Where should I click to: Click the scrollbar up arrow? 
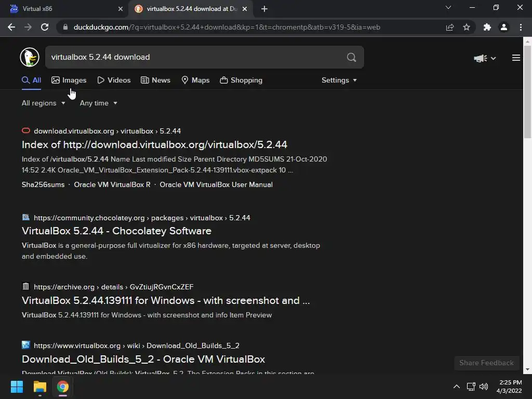click(527, 42)
